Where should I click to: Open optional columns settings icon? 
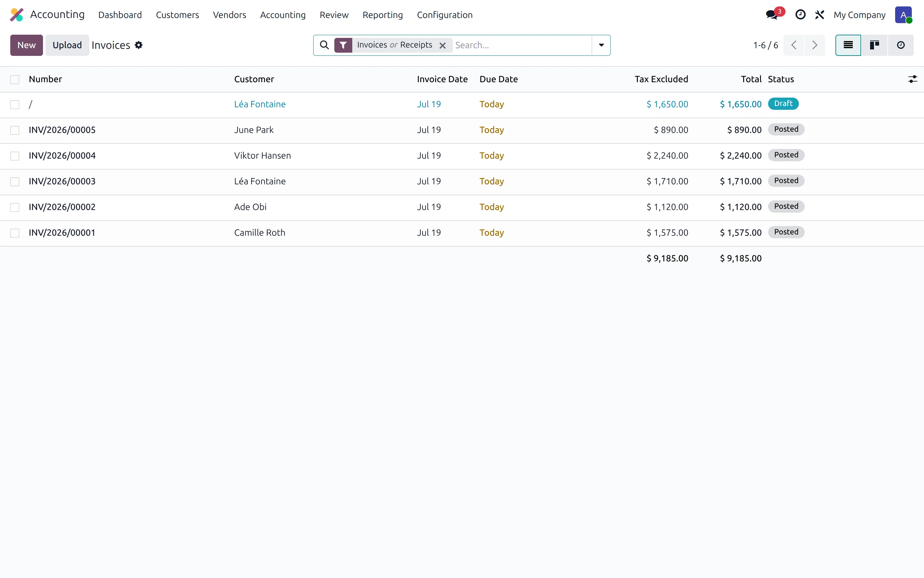(x=912, y=79)
